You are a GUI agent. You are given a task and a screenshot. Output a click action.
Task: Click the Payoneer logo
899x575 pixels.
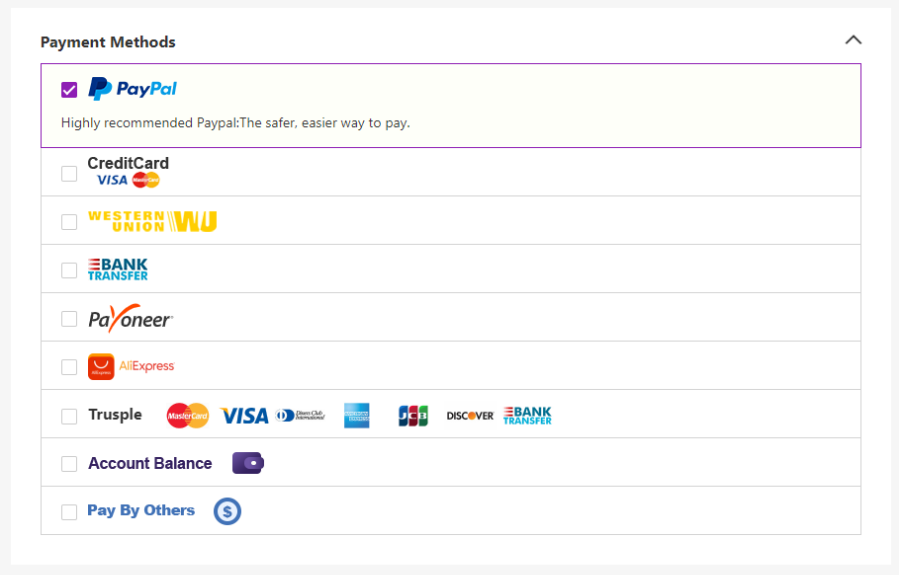pyautogui.click(x=130, y=318)
